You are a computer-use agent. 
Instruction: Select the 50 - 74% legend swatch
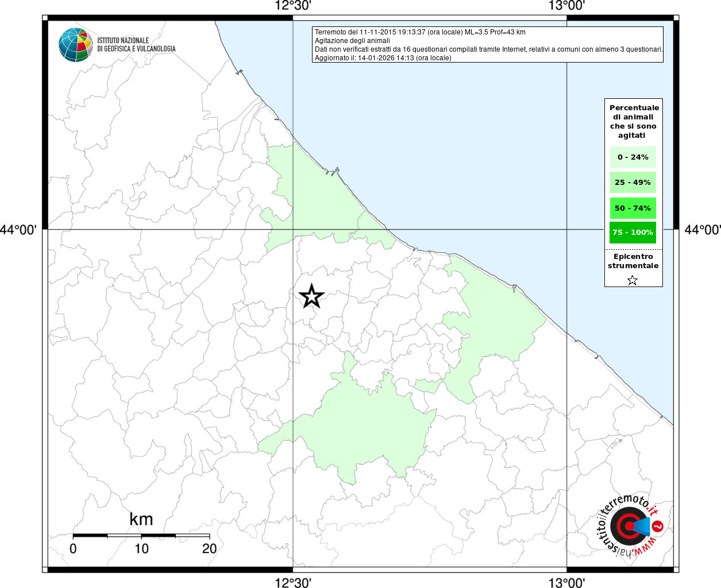coord(633,208)
